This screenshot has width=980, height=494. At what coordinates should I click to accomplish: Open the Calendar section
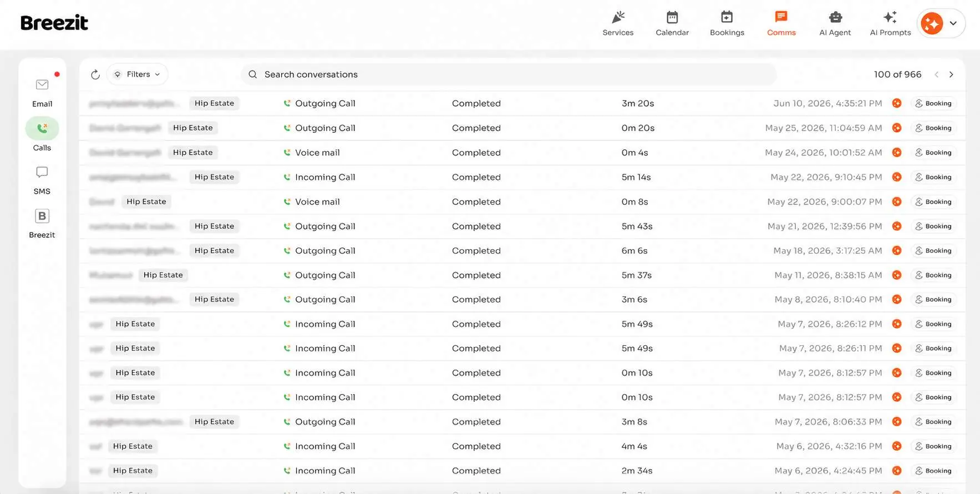(672, 24)
